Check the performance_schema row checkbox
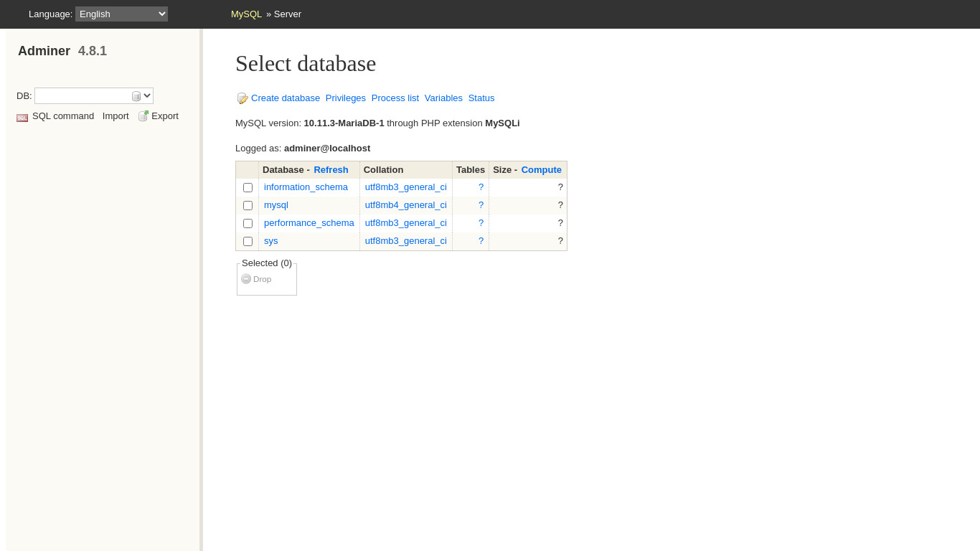980x551 pixels. pyautogui.click(x=248, y=223)
